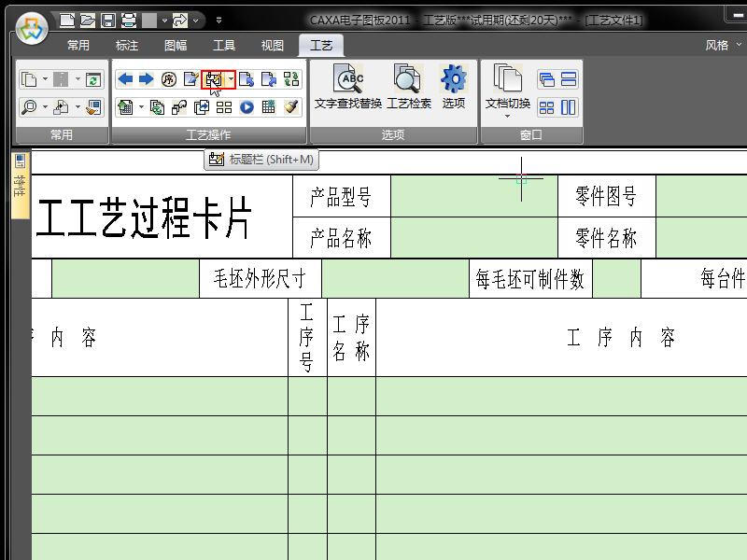Tile windows vertically in the 窗口 group
The height and width of the screenshot is (560, 747).
[x=568, y=107]
